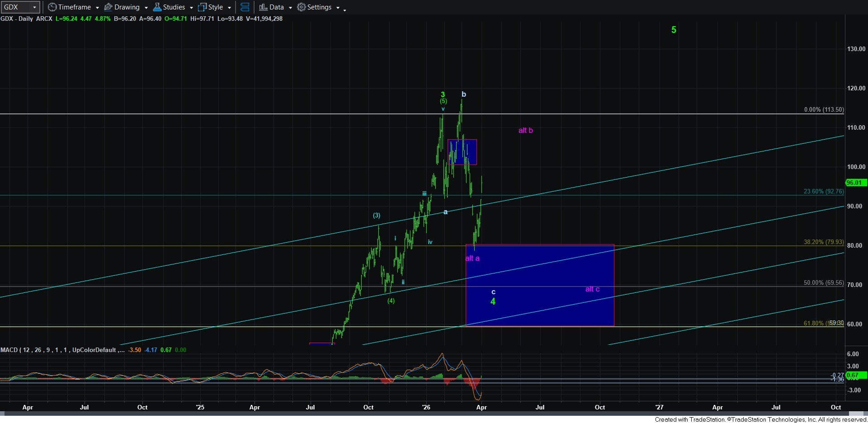Click the Studies flask icon
The image size is (868, 423).
coord(157,7)
